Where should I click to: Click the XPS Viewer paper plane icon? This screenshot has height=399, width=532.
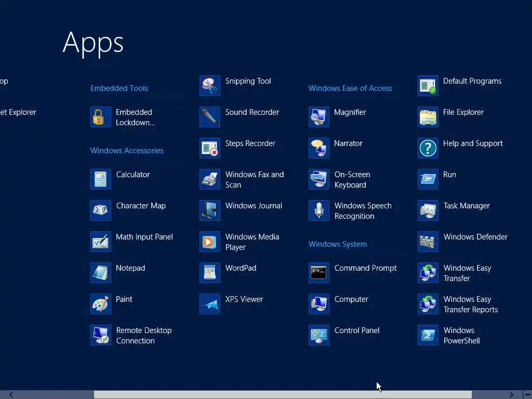click(210, 304)
